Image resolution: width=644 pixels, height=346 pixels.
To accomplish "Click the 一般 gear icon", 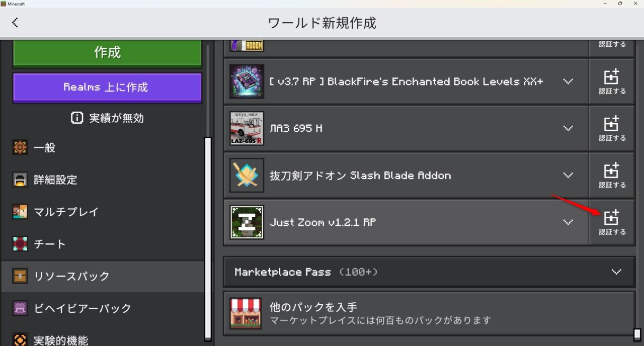I will point(20,148).
